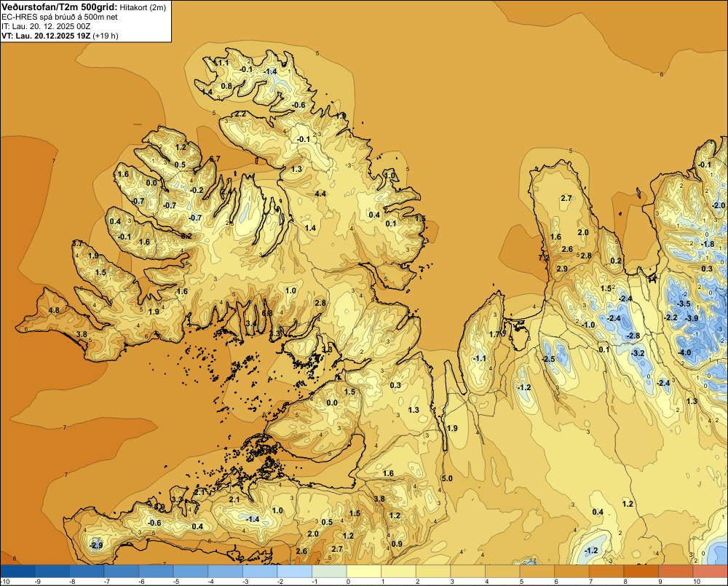Click the '5.0' temperature value
The width and height of the screenshot is (728, 586).
tap(447, 478)
